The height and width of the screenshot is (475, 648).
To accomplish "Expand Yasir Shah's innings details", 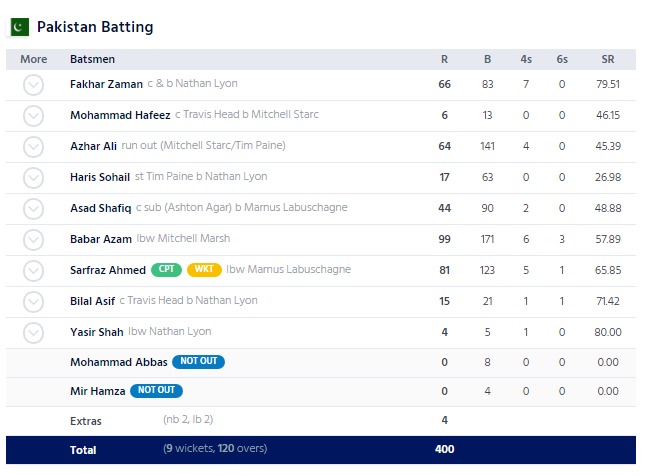I will (34, 332).
